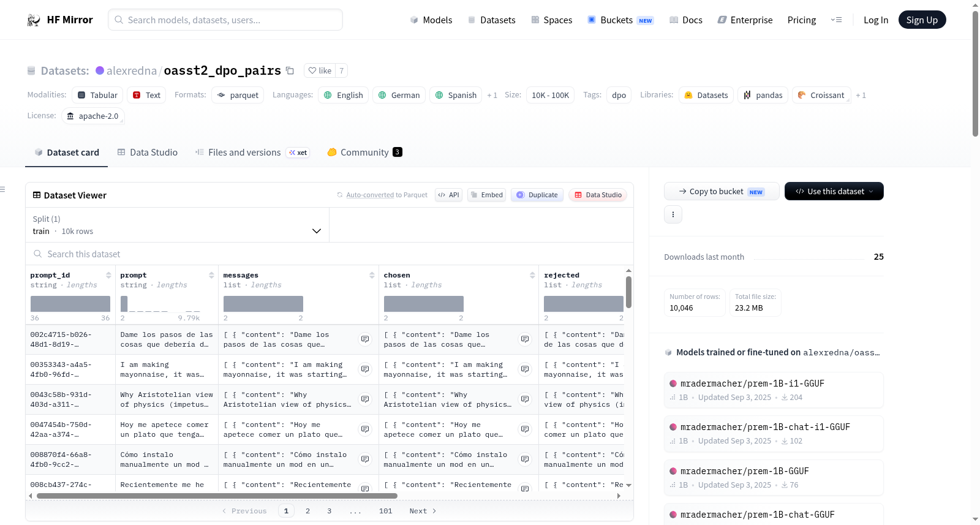Open chosen cell viewer for the Aristotelian row
Viewport: 980px width, 525px height.
tap(525, 399)
